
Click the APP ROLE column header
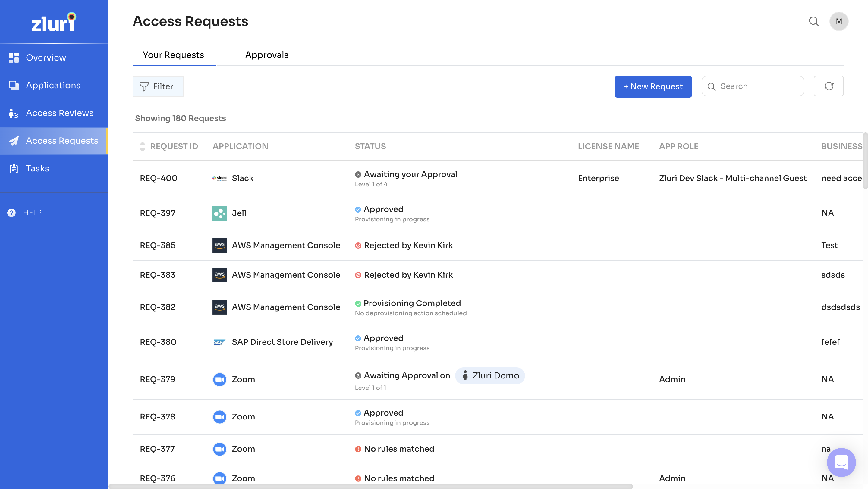click(x=679, y=146)
